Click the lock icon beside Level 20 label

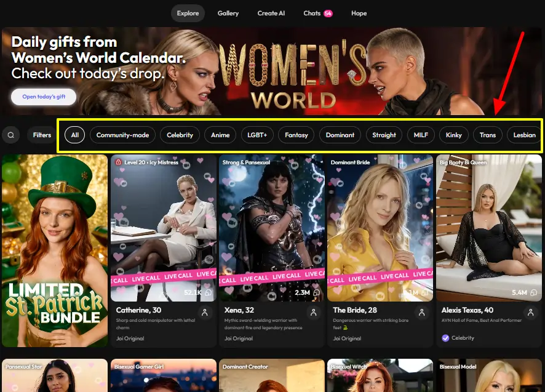coord(118,162)
